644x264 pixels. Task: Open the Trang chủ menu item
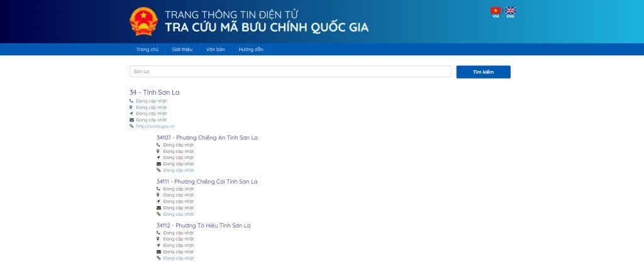(147, 49)
